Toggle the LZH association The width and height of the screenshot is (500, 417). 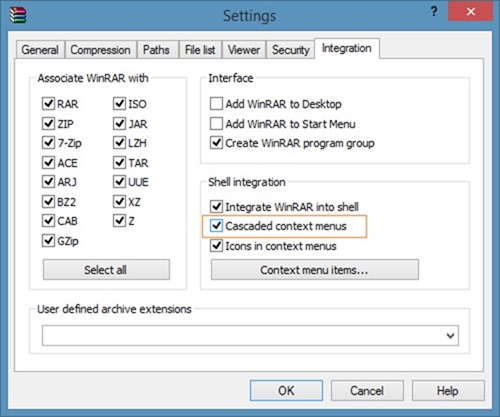click(119, 143)
